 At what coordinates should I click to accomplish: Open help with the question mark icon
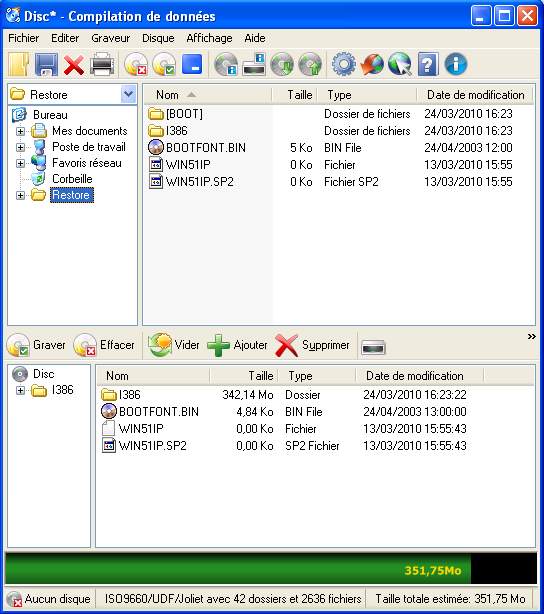pos(428,65)
